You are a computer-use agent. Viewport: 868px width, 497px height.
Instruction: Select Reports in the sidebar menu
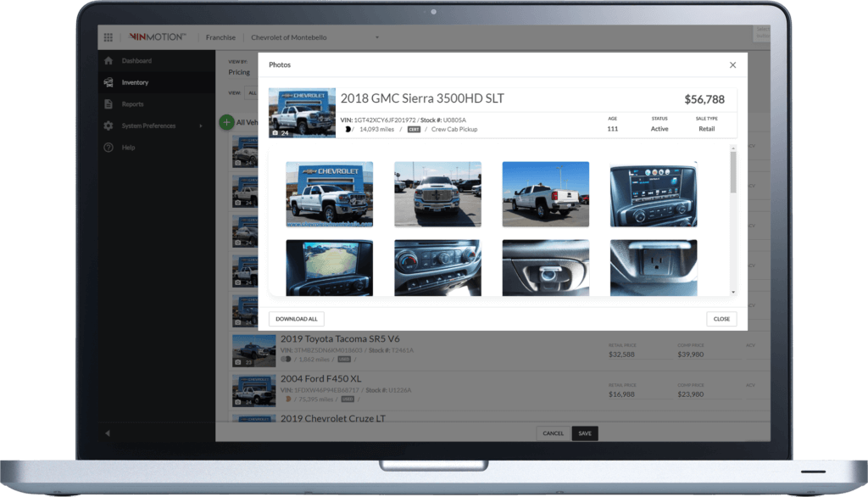click(x=132, y=104)
